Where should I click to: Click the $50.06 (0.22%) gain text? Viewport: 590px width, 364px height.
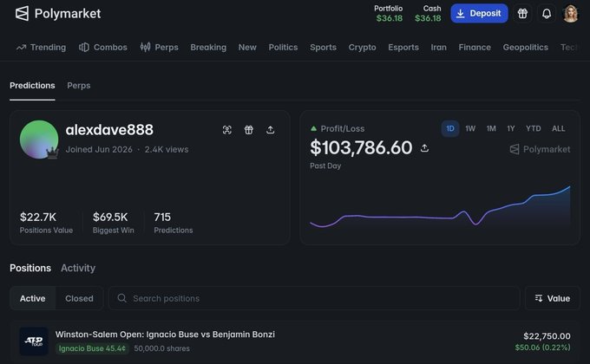coord(542,348)
